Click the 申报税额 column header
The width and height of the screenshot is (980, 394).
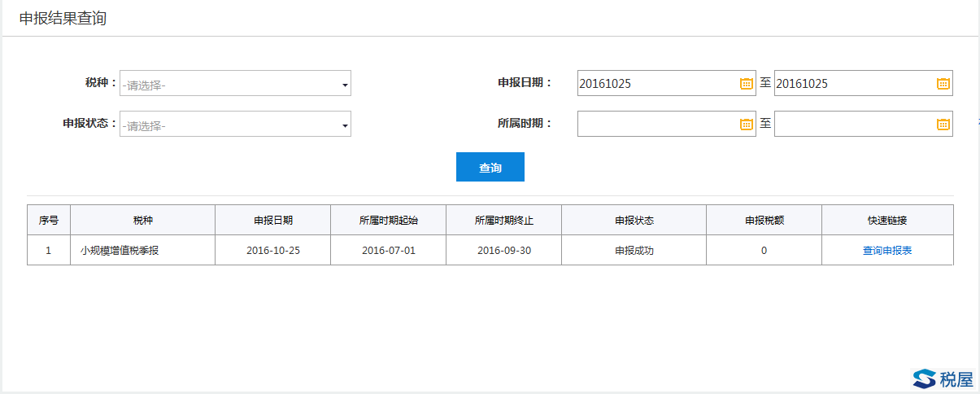pos(764,220)
